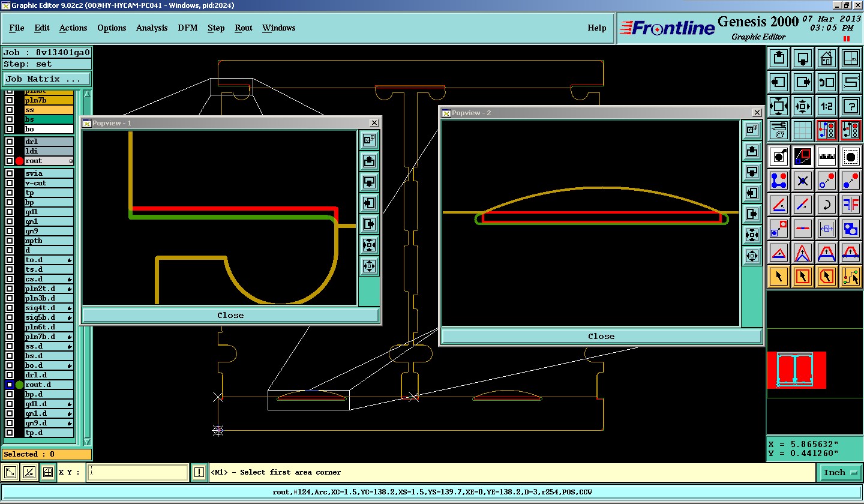Screen dimensions: 864x504
Task: Click the Home view icon
Action: tap(826, 59)
